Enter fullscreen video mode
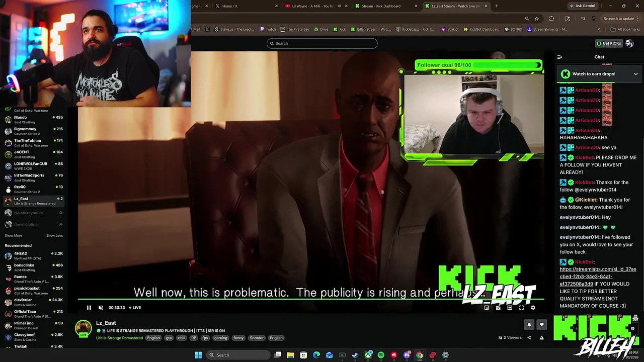The image size is (644, 362). click(521, 308)
